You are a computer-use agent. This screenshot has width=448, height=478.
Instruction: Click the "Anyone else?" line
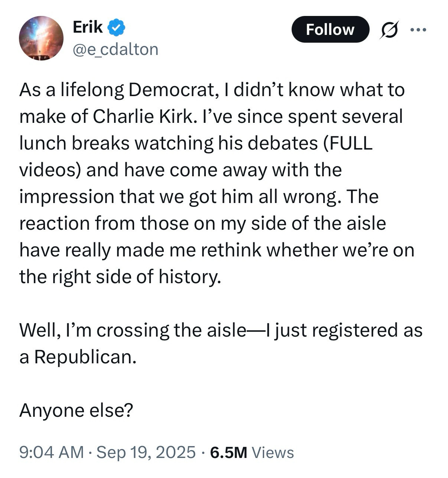coord(76,410)
